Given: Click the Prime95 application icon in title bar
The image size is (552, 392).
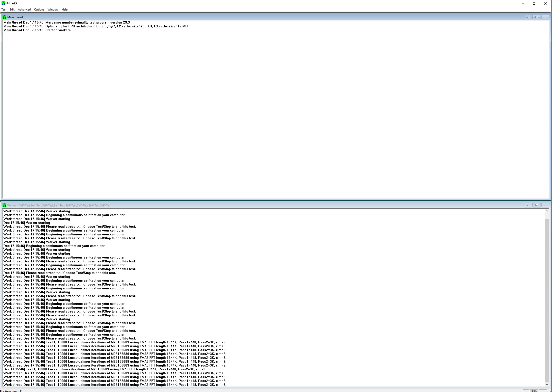Looking at the screenshot, I should click(x=3, y=3).
